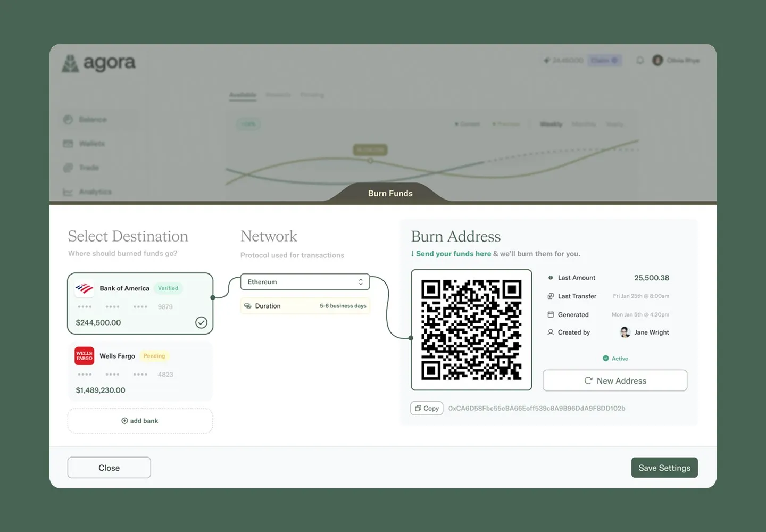
Task: Select the Wells Fargo card
Action: pos(140,371)
